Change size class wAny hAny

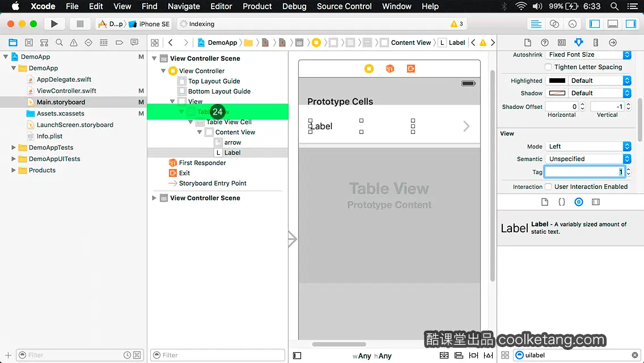click(372, 356)
